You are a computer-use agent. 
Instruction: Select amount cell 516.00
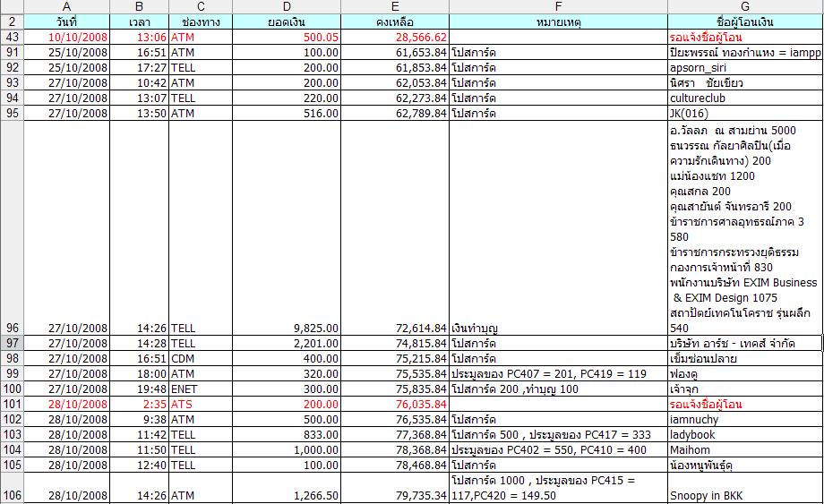(287, 114)
